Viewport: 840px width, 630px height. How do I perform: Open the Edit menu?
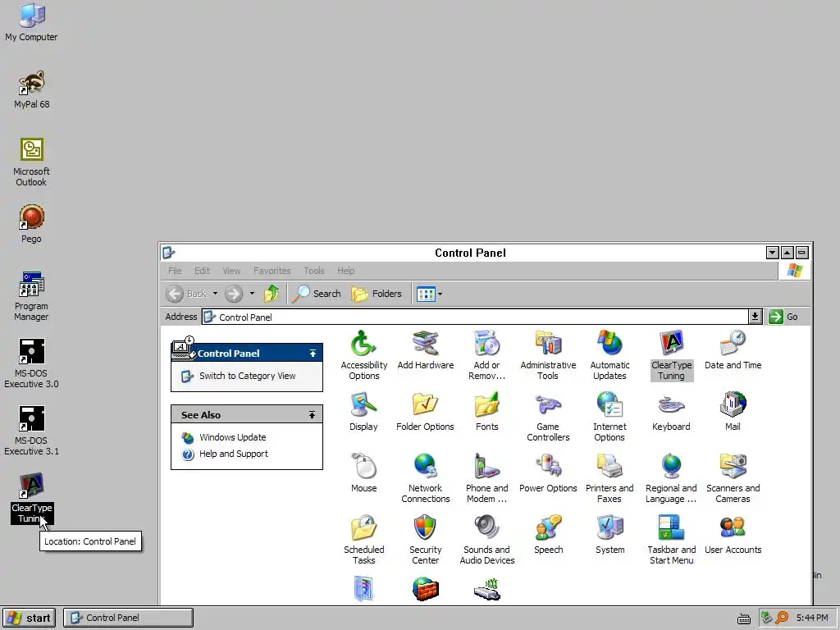point(202,271)
